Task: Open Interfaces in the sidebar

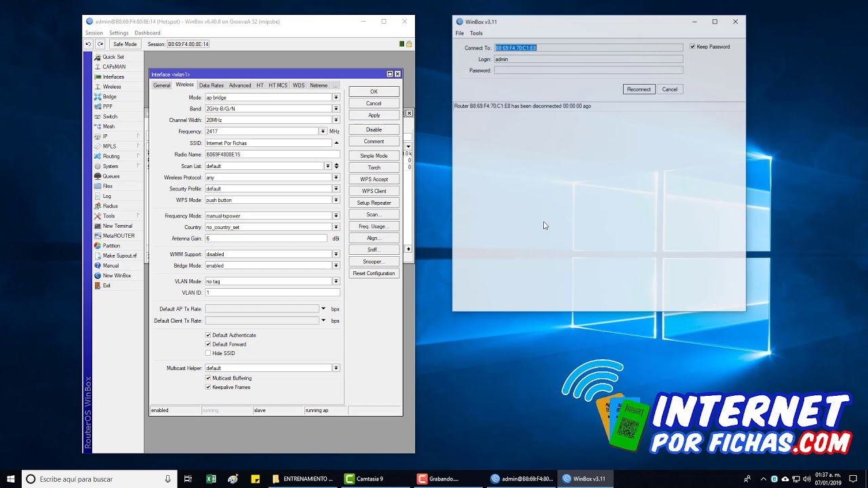Action: pos(113,77)
